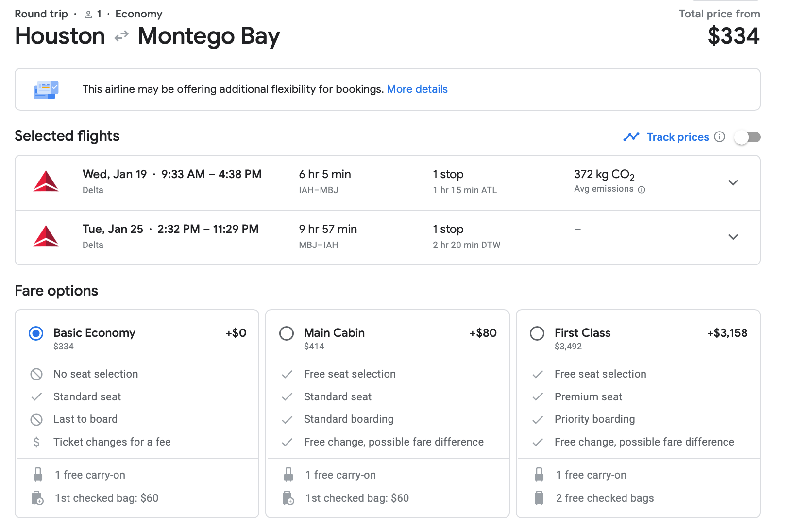812x528 pixels.
Task: Expand the Tue, Jan 25 flight details
Action: [733, 237]
